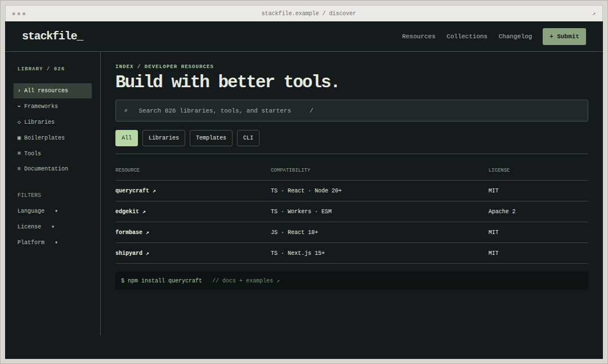Click the stackfile_ logo
The image size is (608, 364).
point(53,35)
